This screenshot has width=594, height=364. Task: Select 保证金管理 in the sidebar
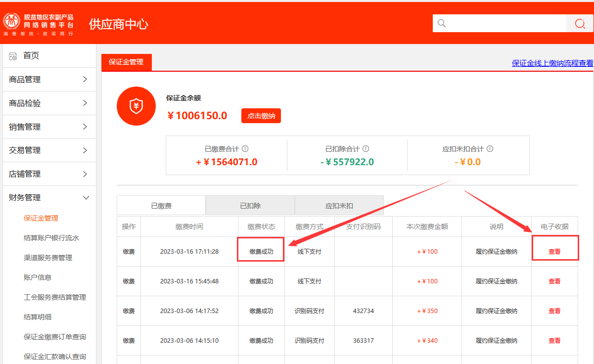[x=41, y=218]
